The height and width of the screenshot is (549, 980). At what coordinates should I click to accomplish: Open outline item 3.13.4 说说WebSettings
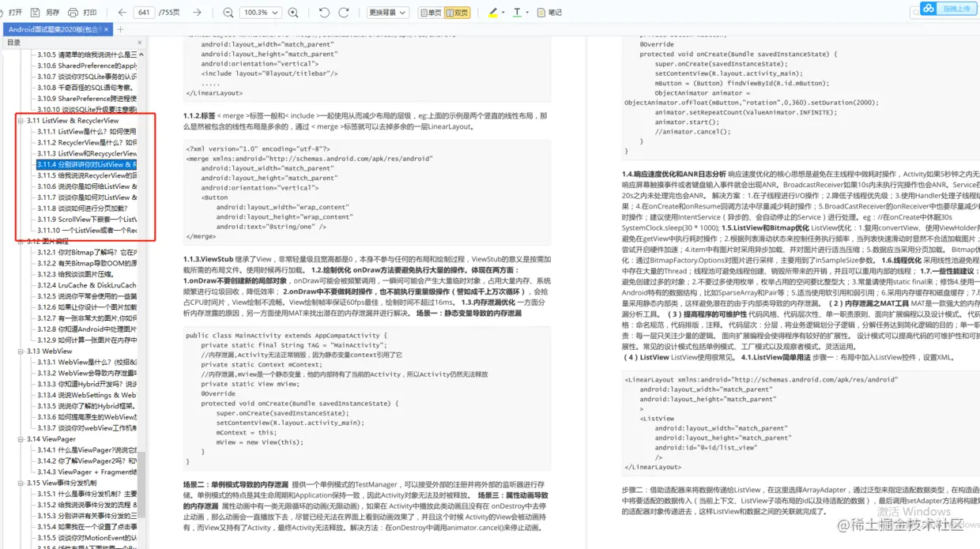coord(87,395)
